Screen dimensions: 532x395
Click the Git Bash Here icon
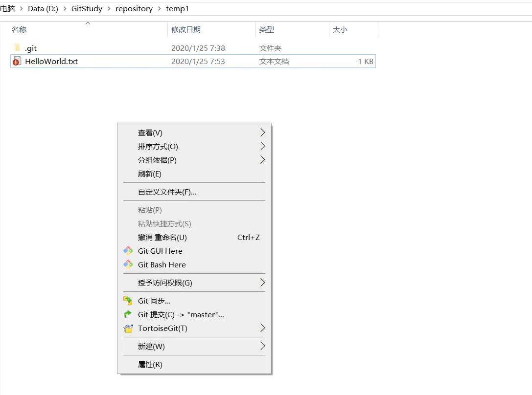coord(129,264)
